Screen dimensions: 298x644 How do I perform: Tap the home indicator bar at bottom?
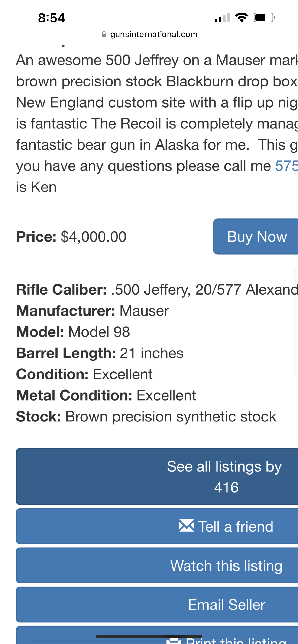click(149, 637)
